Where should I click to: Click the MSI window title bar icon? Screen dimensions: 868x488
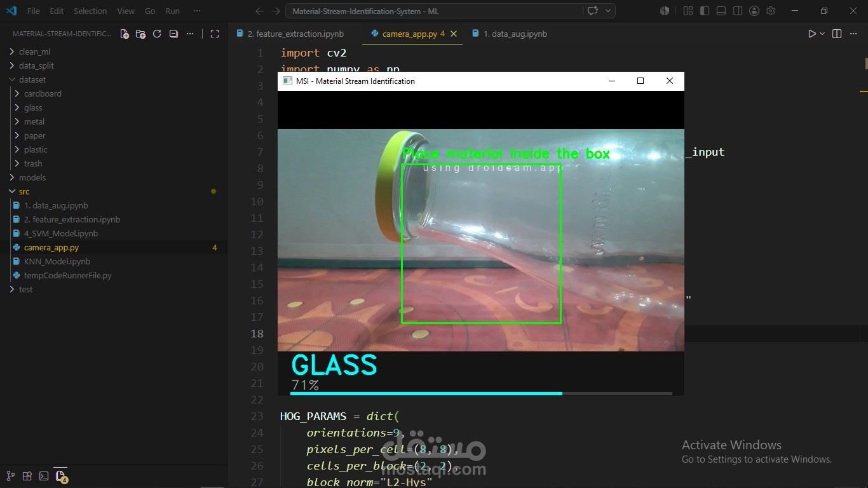[x=287, y=81]
